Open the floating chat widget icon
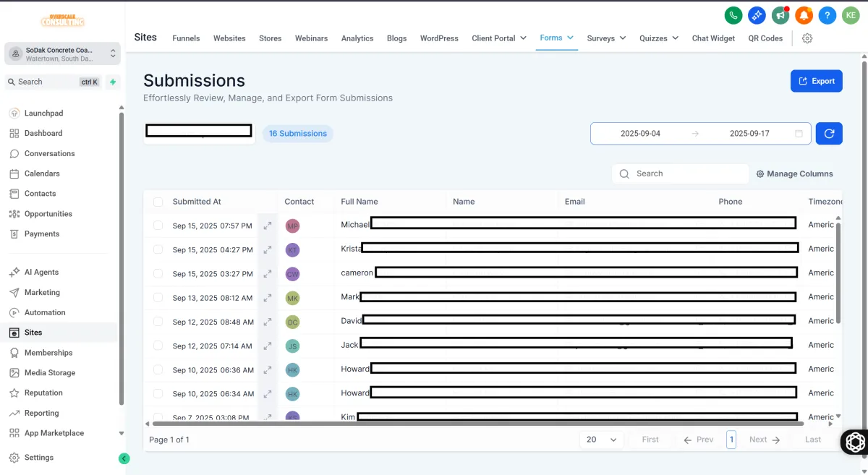 click(855, 442)
